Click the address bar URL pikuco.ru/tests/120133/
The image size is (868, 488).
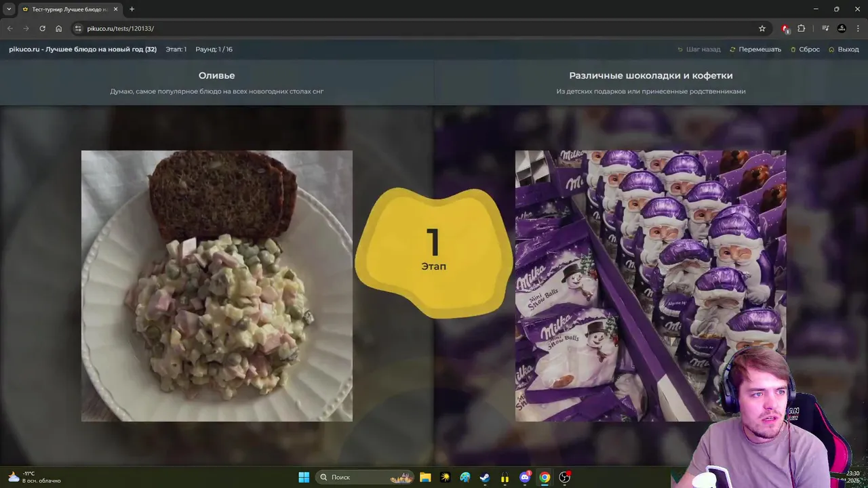point(120,28)
